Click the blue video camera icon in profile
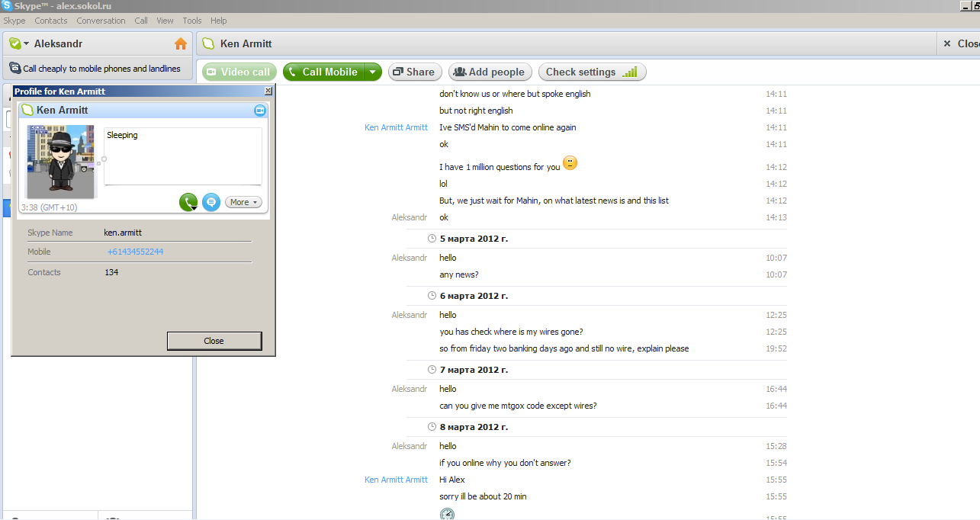Image resolution: width=980 pixels, height=520 pixels. tap(260, 111)
